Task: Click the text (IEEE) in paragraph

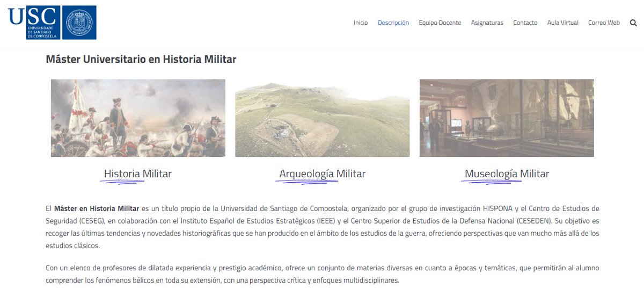Action: click(x=325, y=221)
